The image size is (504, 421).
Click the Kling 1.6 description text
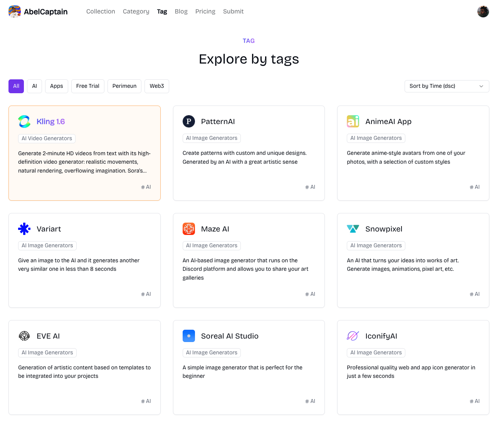tap(84, 162)
